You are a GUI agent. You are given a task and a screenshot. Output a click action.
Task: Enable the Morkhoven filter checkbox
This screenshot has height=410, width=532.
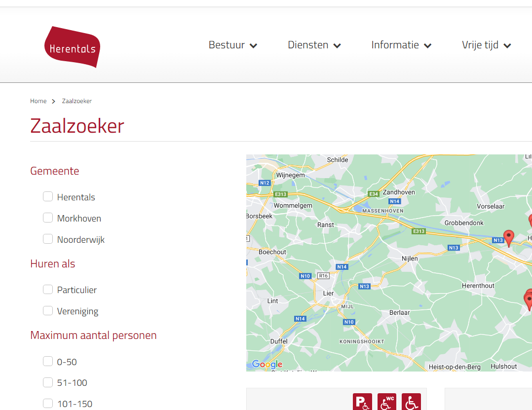pyautogui.click(x=48, y=218)
